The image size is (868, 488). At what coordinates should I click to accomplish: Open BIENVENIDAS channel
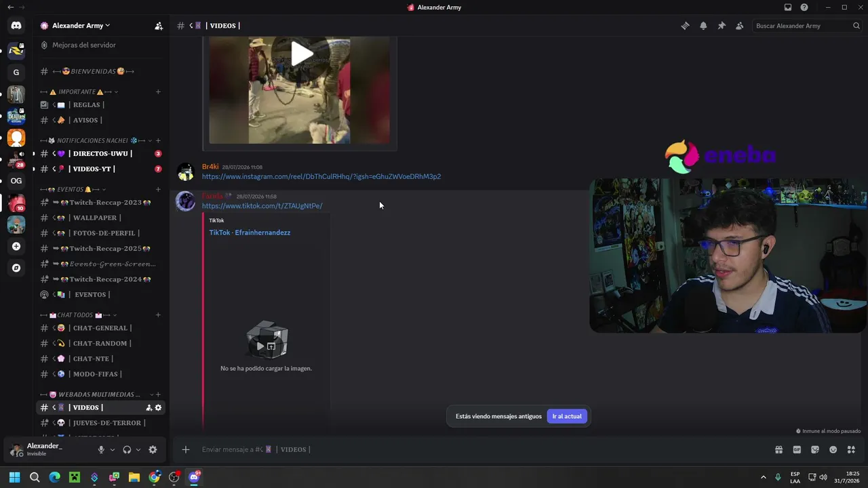[101, 71]
